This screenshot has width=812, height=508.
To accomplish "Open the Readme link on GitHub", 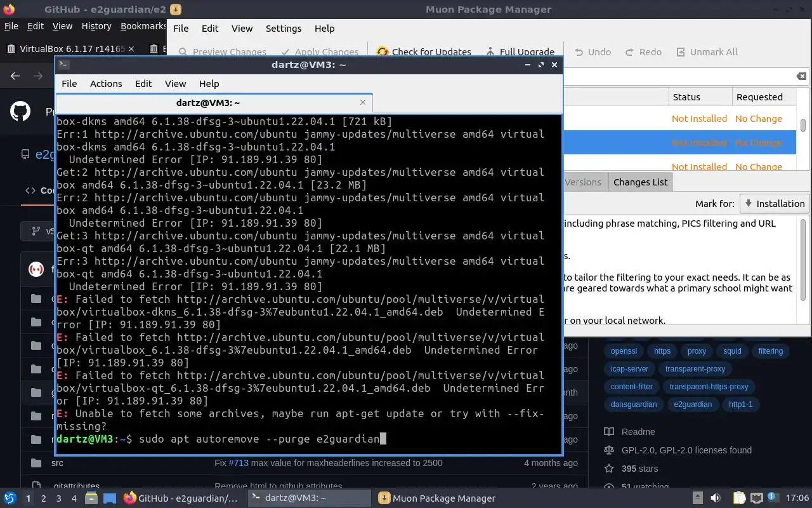I will [638, 432].
